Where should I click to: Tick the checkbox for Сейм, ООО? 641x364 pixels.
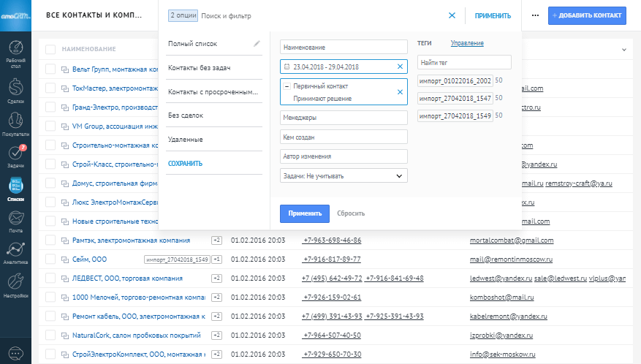pyautogui.click(x=50, y=259)
